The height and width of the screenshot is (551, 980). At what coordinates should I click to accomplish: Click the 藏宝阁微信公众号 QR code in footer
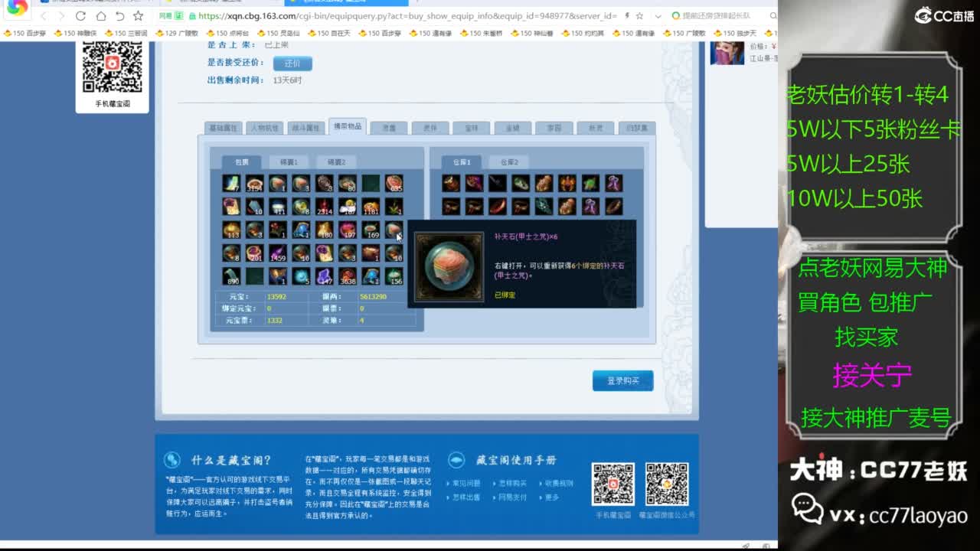[x=666, y=484]
